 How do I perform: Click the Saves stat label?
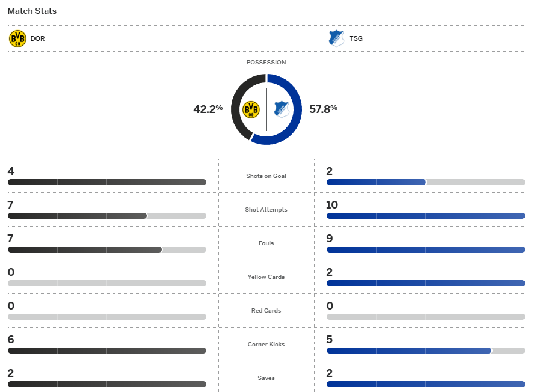(x=266, y=378)
